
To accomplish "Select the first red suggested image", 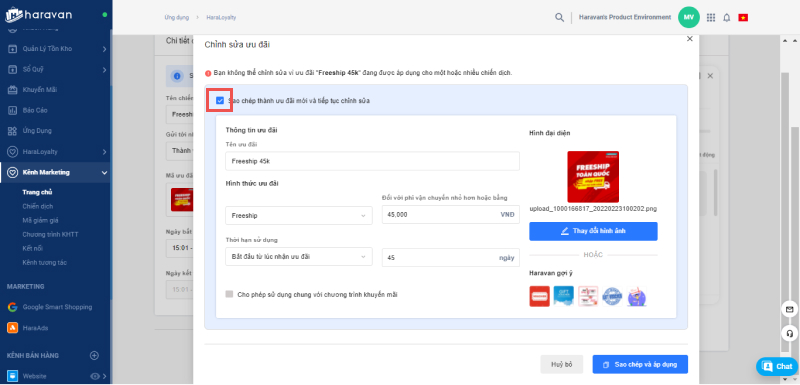I will 539,296.
